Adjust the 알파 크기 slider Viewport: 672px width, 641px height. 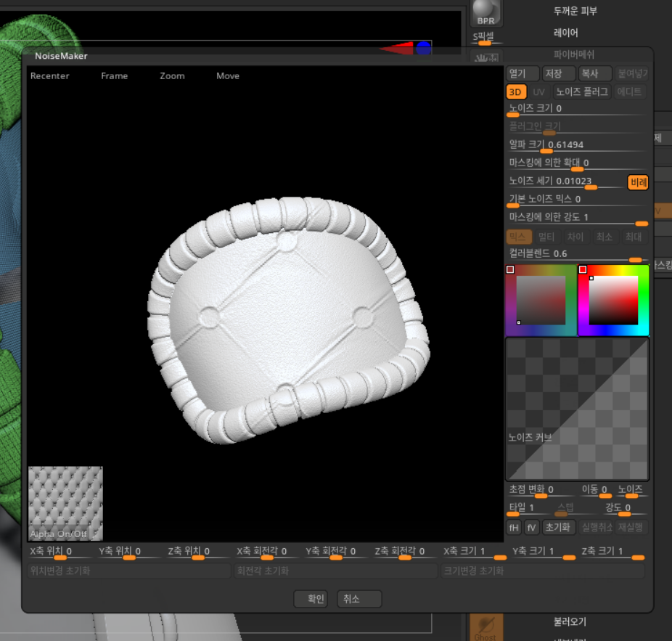click(x=577, y=146)
